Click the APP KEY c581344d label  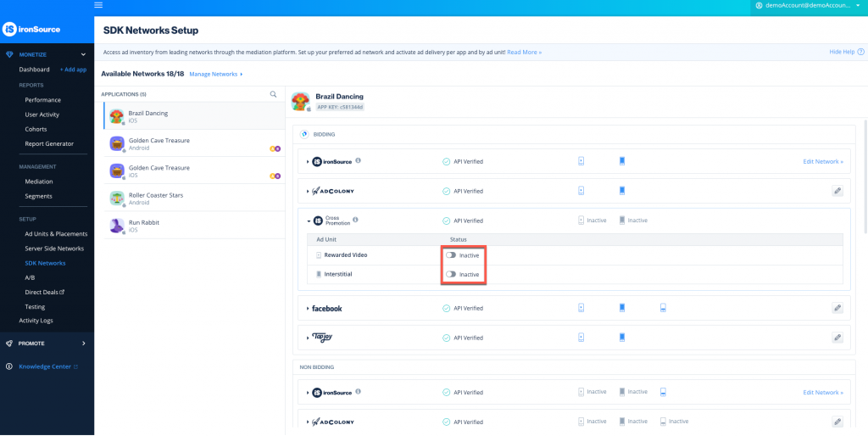pyautogui.click(x=340, y=107)
